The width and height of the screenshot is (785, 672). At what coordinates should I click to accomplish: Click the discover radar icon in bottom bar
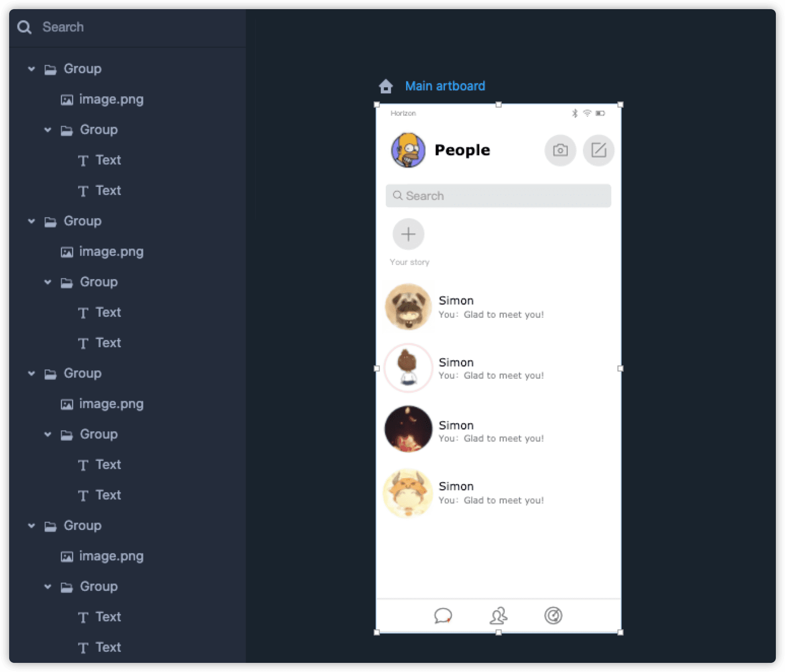[553, 616]
